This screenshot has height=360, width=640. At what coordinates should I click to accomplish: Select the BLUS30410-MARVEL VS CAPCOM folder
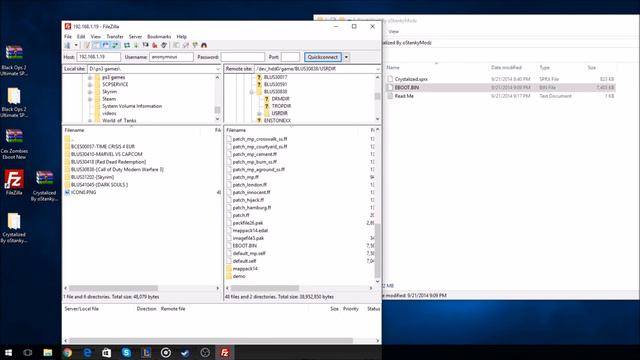pyautogui.click(x=107, y=154)
